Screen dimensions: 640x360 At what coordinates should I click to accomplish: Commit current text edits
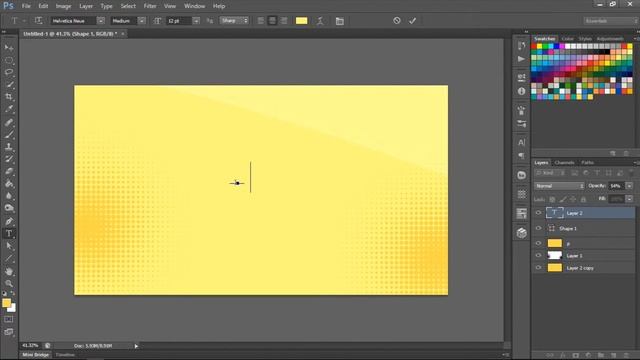pyautogui.click(x=412, y=20)
